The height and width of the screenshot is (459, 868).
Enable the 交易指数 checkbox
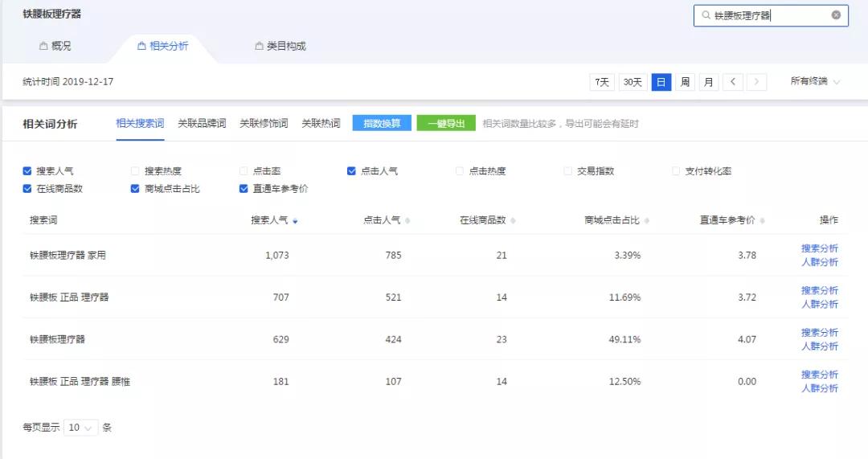click(x=567, y=171)
